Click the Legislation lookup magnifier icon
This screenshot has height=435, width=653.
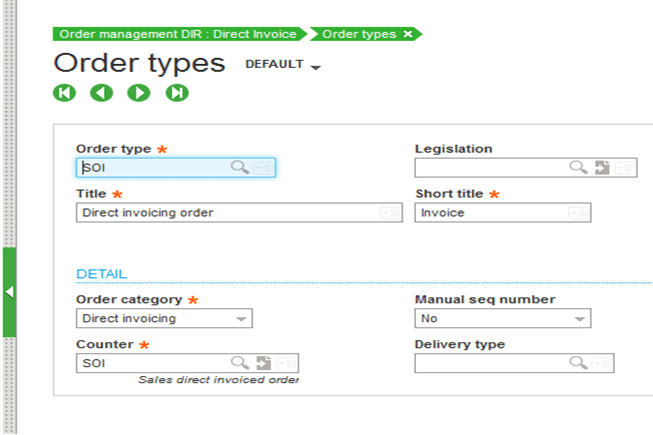point(579,168)
